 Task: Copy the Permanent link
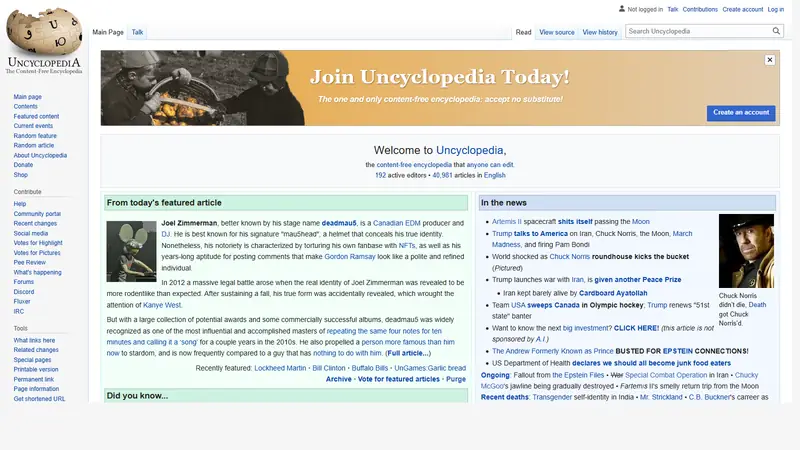[34, 380]
